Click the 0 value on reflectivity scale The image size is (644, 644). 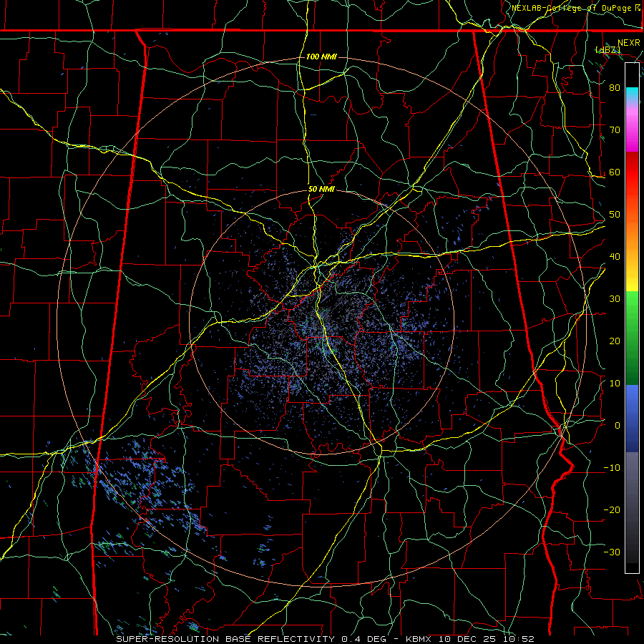click(618, 426)
